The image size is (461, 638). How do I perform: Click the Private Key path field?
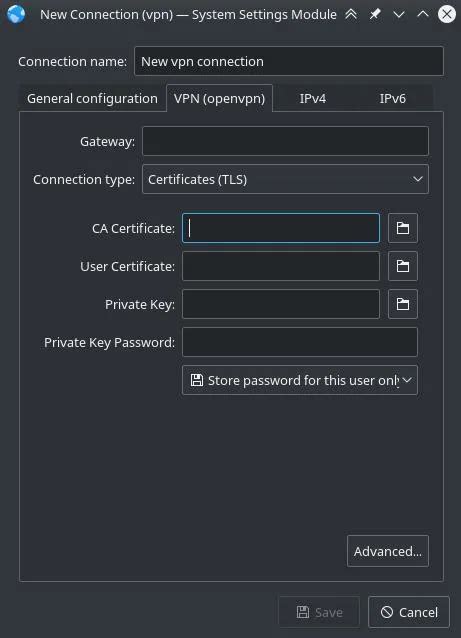click(x=281, y=304)
